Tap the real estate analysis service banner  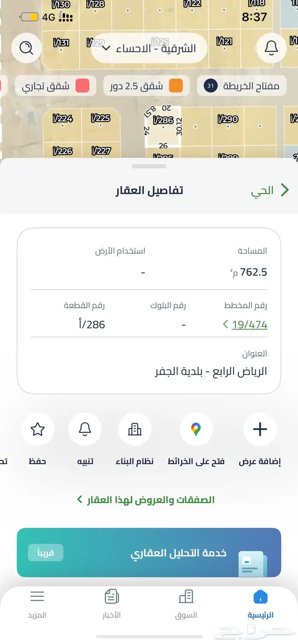[x=149, y=553]
